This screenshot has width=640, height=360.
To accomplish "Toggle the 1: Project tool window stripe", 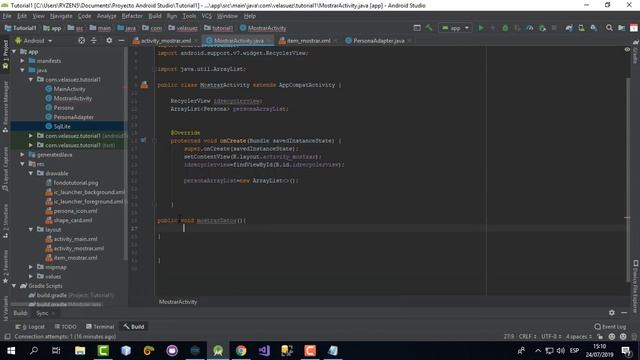I will [5, 56].
